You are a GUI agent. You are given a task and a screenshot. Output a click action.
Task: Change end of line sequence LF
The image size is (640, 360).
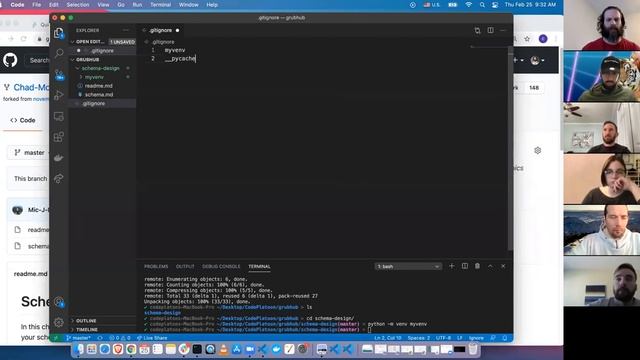(x=460, y=338)
